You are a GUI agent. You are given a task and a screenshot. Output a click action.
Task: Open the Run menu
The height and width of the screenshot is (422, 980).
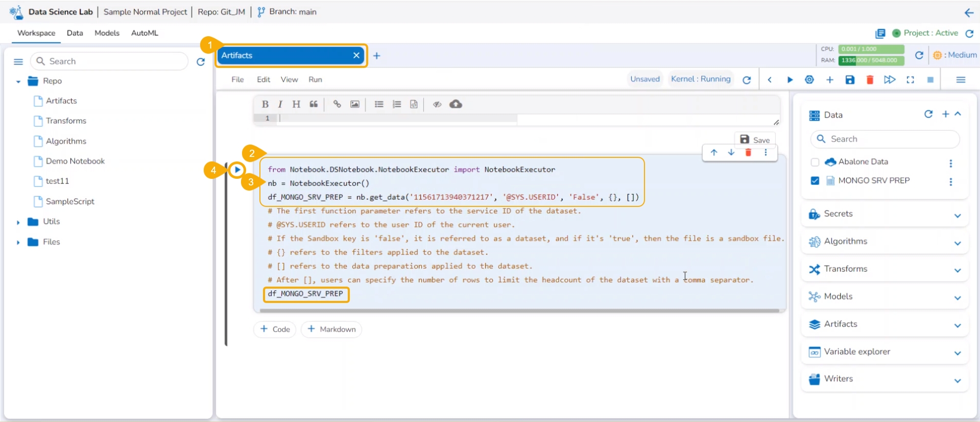(315, 79)
